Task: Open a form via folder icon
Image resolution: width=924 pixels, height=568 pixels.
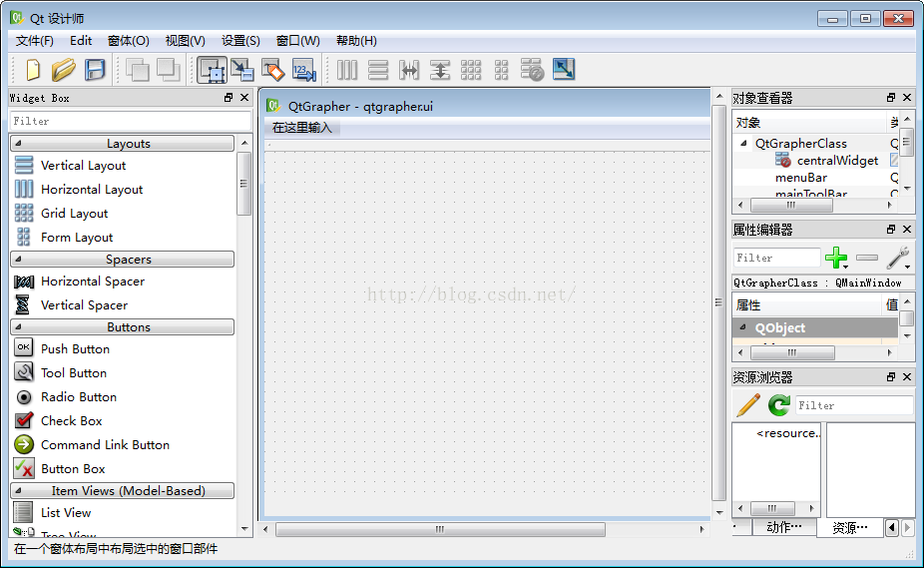Action: (x=64, y=70)
